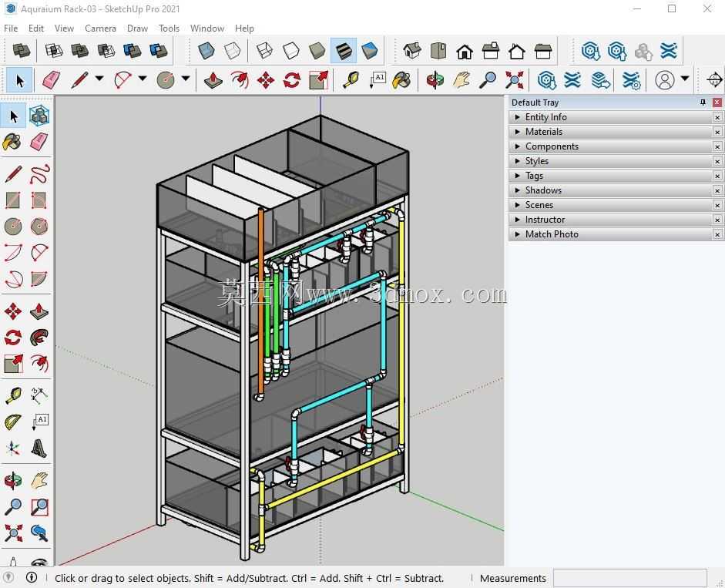This screenshot has height=588, width=725.
Task: Switch to Iso view house icon
Action: coord(412,50)
